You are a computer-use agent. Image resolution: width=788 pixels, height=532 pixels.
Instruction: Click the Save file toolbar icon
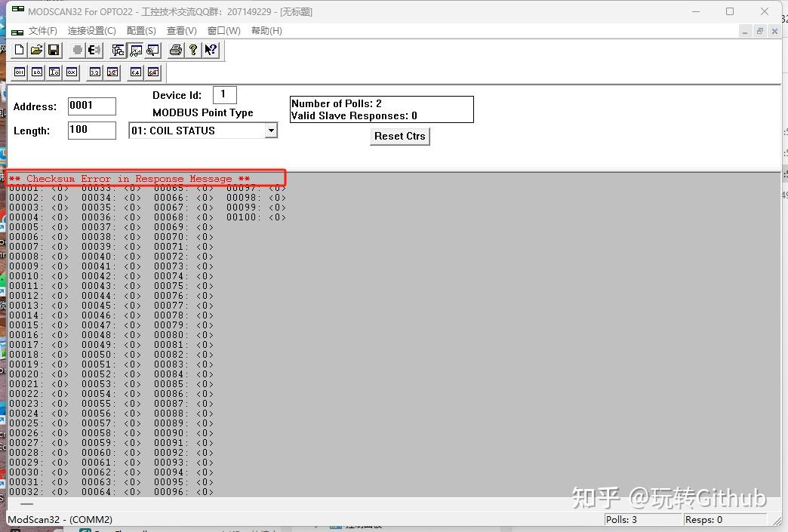(x=53, y=50)
